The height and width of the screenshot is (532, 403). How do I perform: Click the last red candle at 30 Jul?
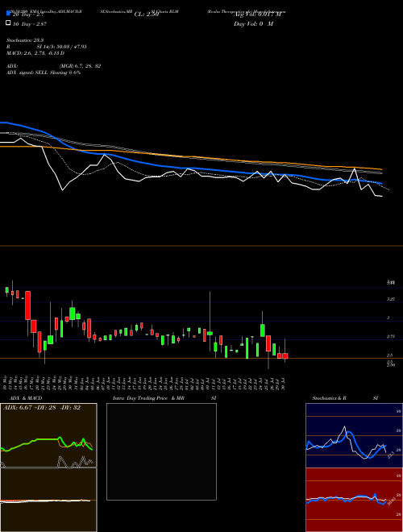pos(285,356)
